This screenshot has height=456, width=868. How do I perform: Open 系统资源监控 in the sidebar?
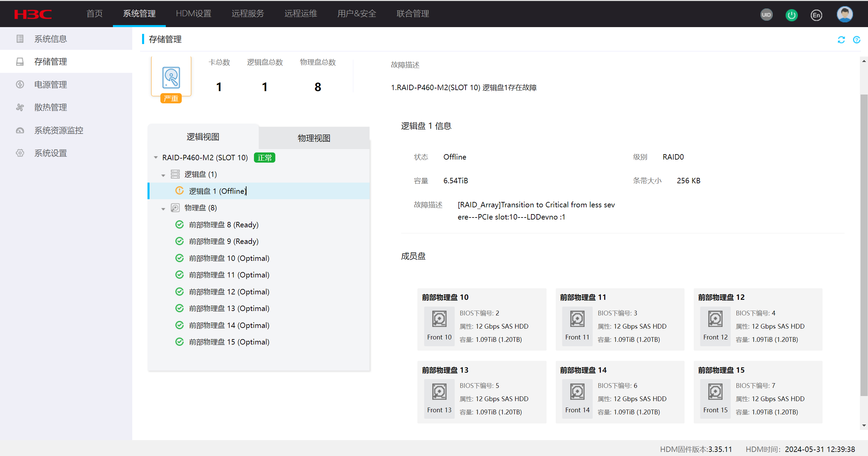pos(59,130)
